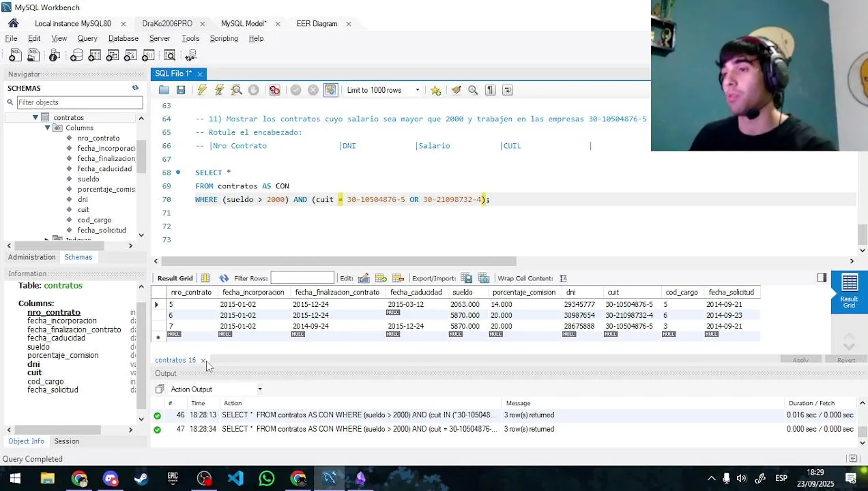Open the schema inspector icon

55,55
